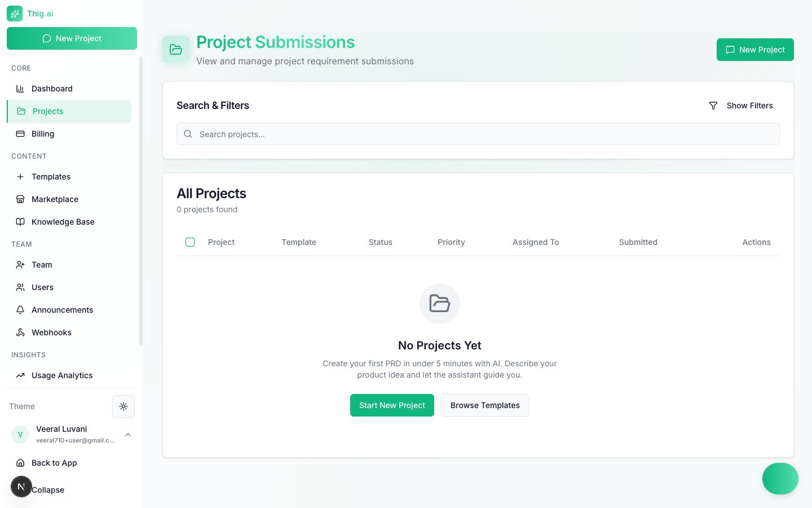The width and height of the screenshot is (812, 508).
Task: Click the Usage Analytics trending icon
Action: click(x=21, y=375)
